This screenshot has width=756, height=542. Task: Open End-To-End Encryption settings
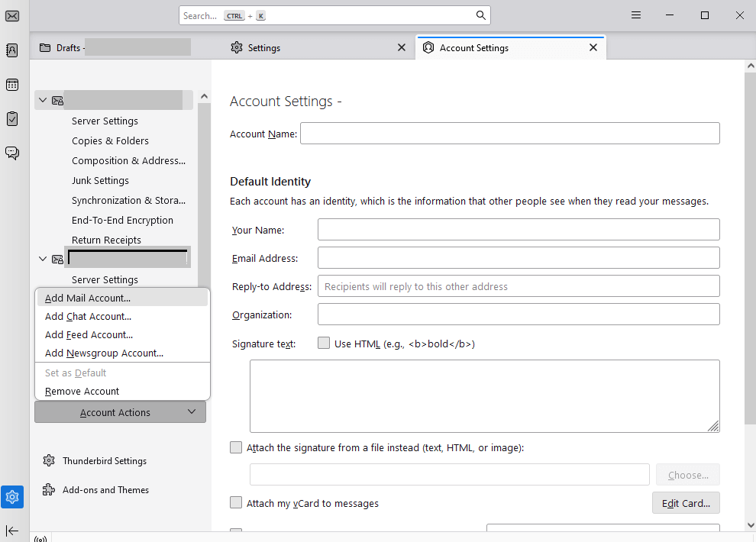click(122, 220)
